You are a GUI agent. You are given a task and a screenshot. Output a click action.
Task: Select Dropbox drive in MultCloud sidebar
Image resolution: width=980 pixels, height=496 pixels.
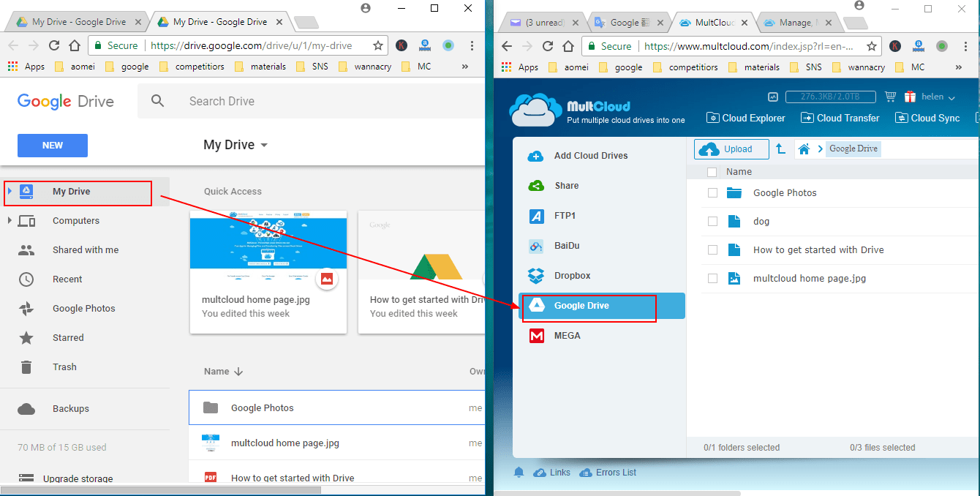coord(572,276)
